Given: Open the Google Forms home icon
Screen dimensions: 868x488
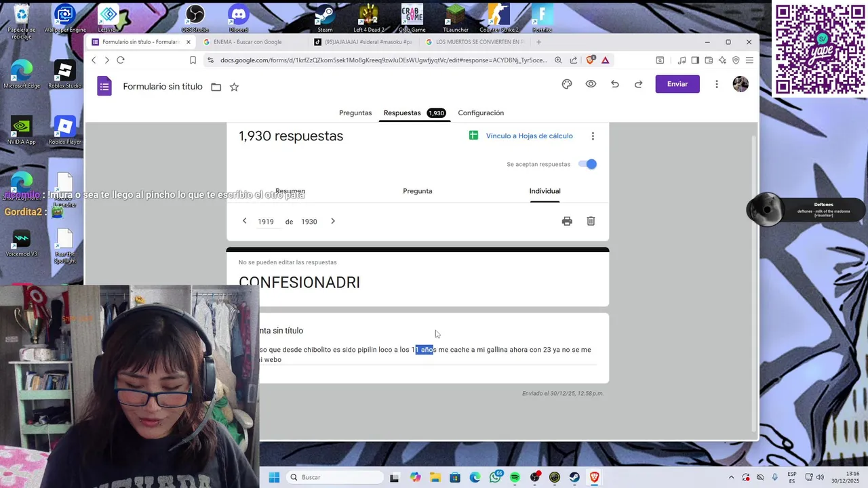Looking at the screenshot, I should point(104,86).
